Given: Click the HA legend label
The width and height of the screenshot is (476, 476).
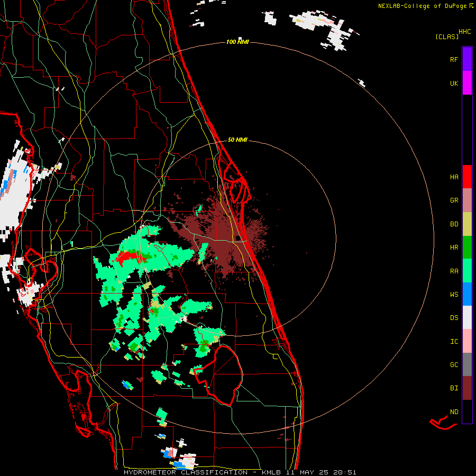Looking at the screenshot, I should point(454,177).
